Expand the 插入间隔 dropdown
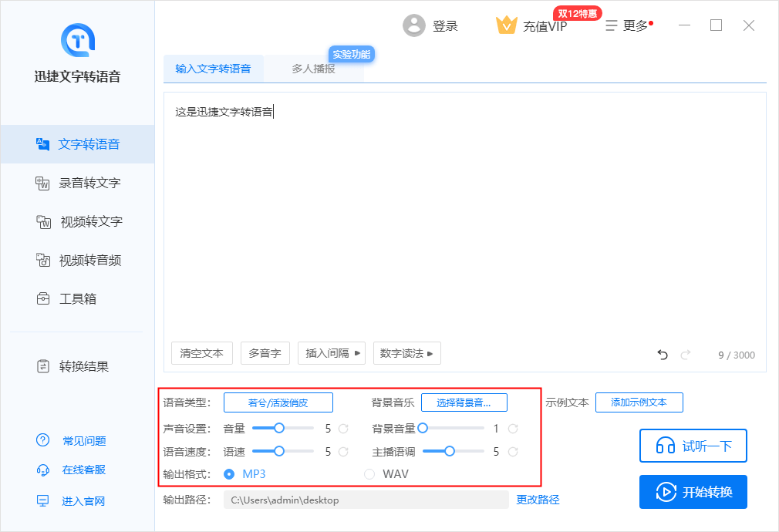 point(331,353)
